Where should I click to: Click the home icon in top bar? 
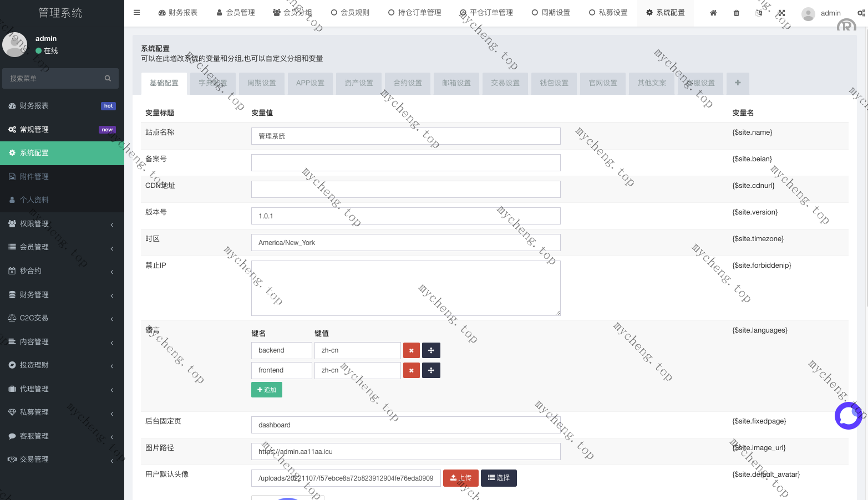[713, 13]
